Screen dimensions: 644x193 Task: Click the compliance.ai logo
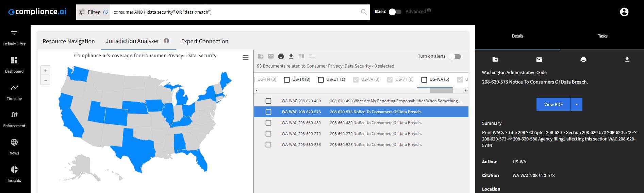[37, 12]
